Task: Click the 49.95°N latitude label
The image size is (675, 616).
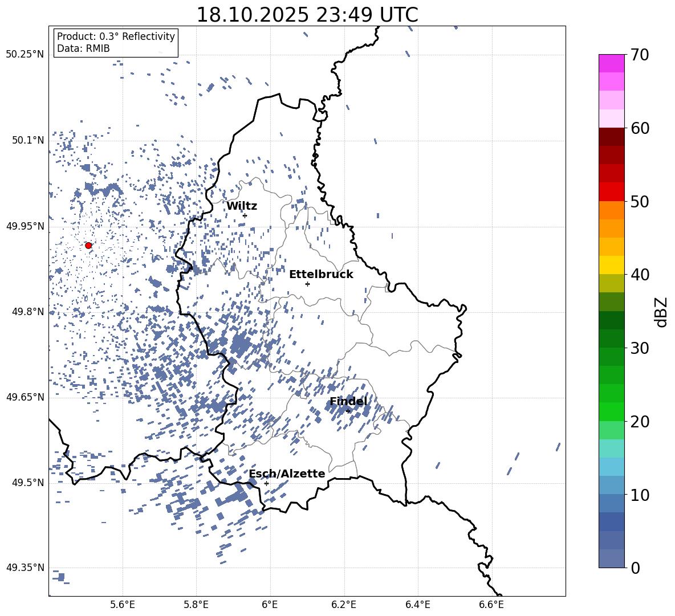Action: coord(25,226)
